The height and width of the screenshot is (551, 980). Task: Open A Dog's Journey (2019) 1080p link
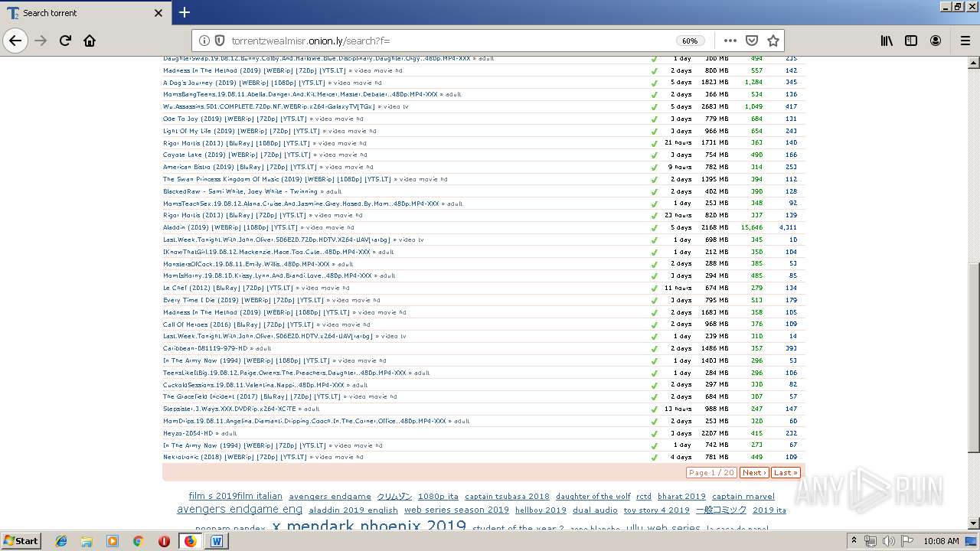[x=244, y=83]
